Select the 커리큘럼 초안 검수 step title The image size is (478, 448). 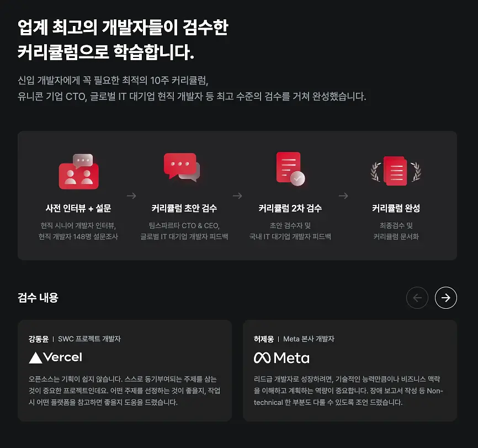pos(184,208)
